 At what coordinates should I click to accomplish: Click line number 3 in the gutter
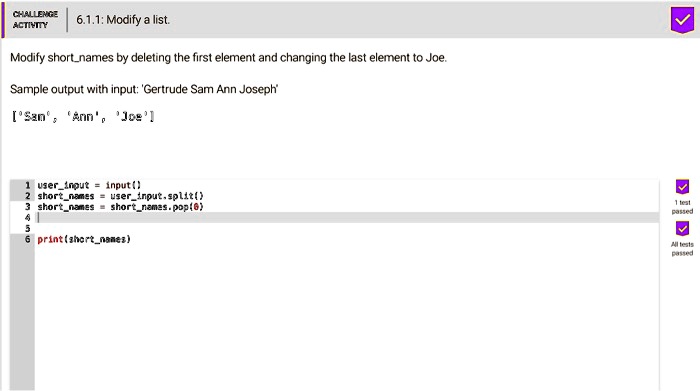(x=27, y=207)
